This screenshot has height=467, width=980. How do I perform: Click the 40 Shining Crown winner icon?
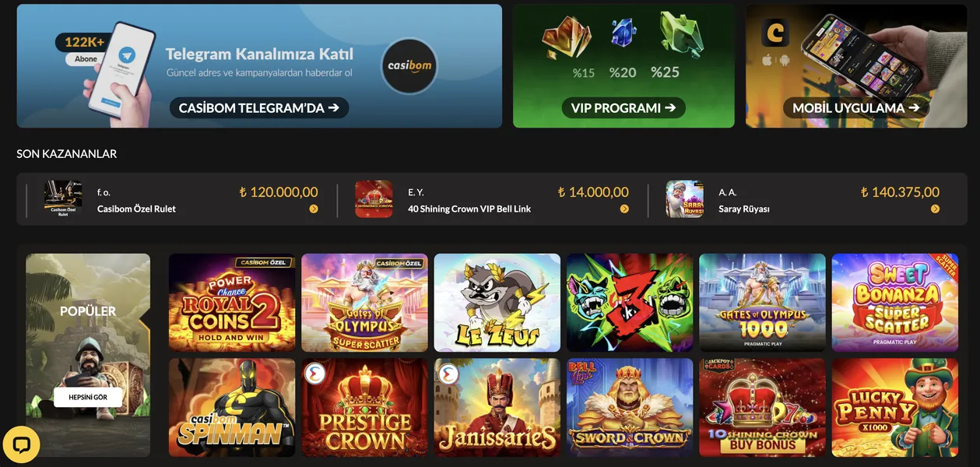click(x=374, y=198)
